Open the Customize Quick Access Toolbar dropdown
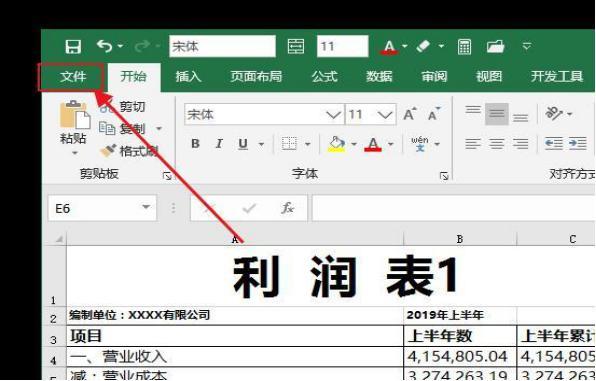Screen dimensions: 596x381 [x=527, y=46]
